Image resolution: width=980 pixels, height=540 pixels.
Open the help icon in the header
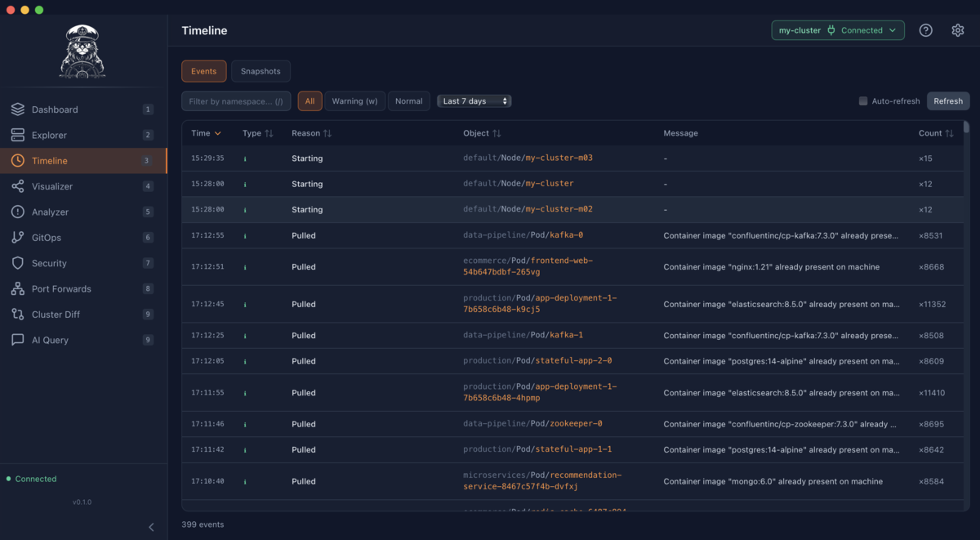pyautogui.click(x=925, y=29)
